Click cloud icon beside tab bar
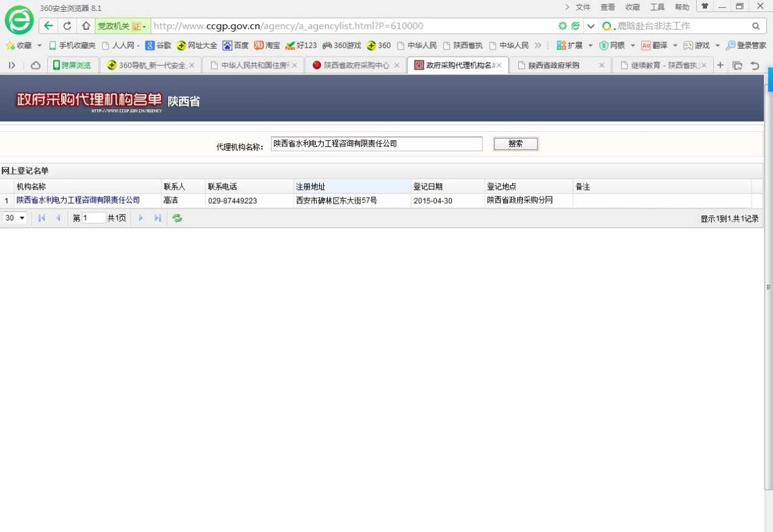773x532 pixels. [35, 65]
